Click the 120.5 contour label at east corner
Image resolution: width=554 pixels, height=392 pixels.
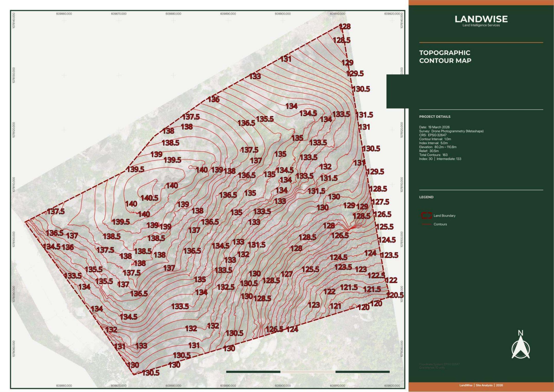point(395,295)
